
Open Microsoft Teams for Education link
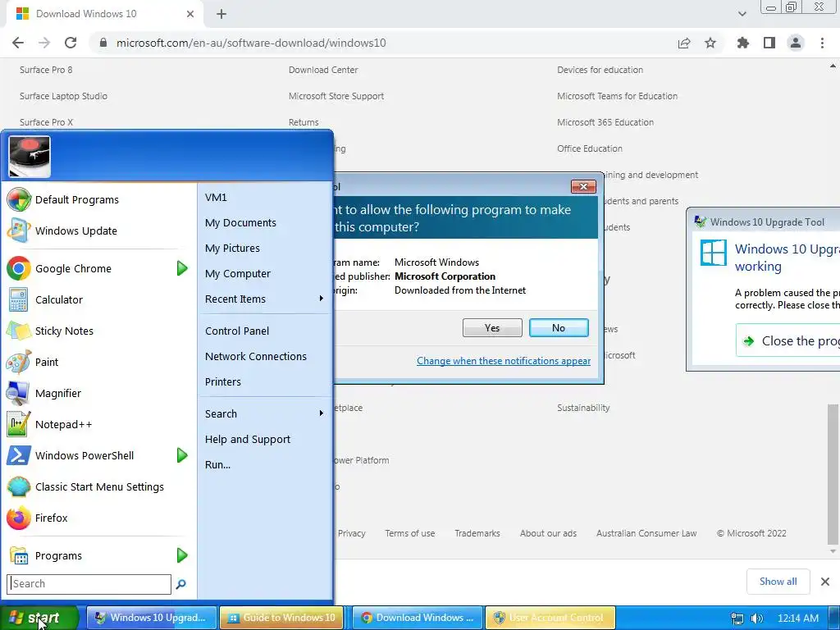(x=617, y=96)
